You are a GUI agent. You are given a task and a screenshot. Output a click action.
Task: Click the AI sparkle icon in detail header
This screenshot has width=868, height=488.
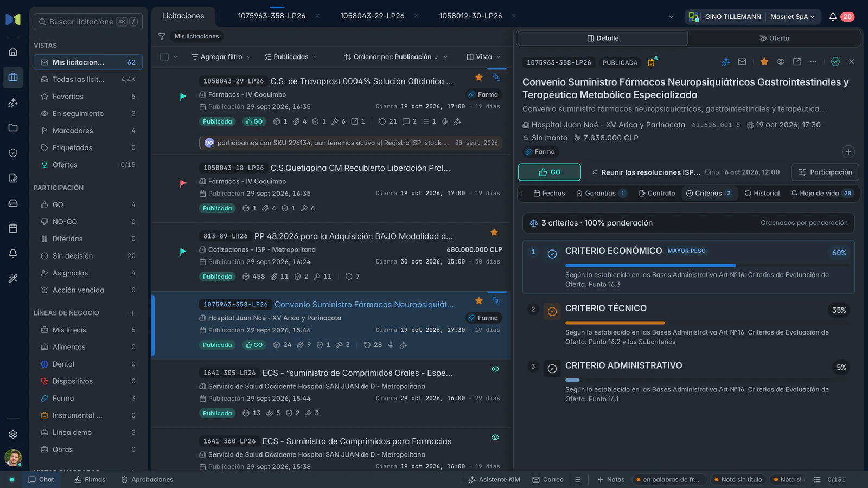pyautogui.click(x=726, y=62)
